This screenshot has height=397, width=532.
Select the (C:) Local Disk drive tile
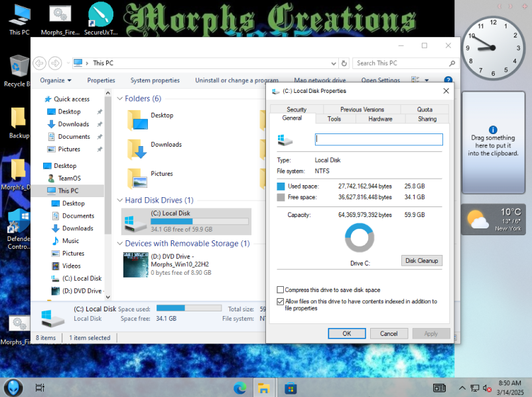tap(186, 222)
